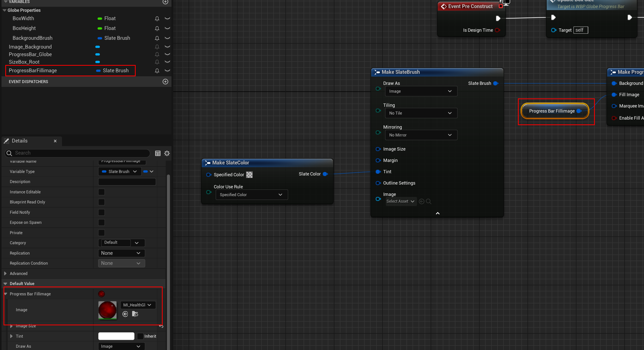Close the Details tab
Screen dimensions: 644x350
pyautogui.click(x=55, y=141)
